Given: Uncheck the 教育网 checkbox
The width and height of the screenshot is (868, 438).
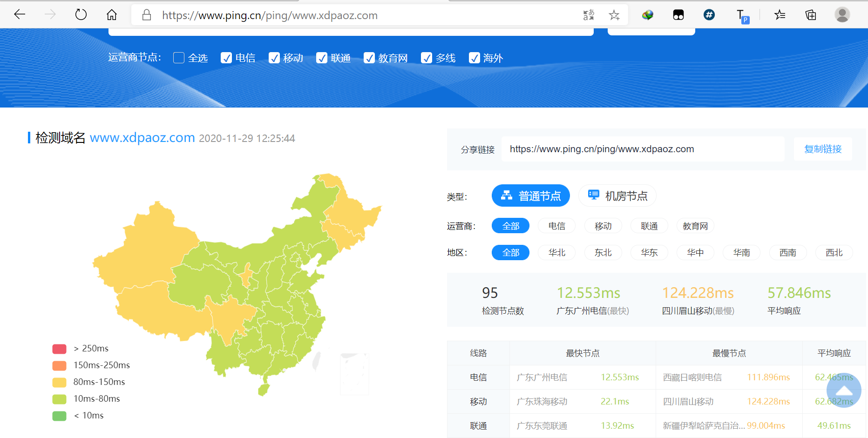Looking at the screenshot, I should tap(369, 58).
